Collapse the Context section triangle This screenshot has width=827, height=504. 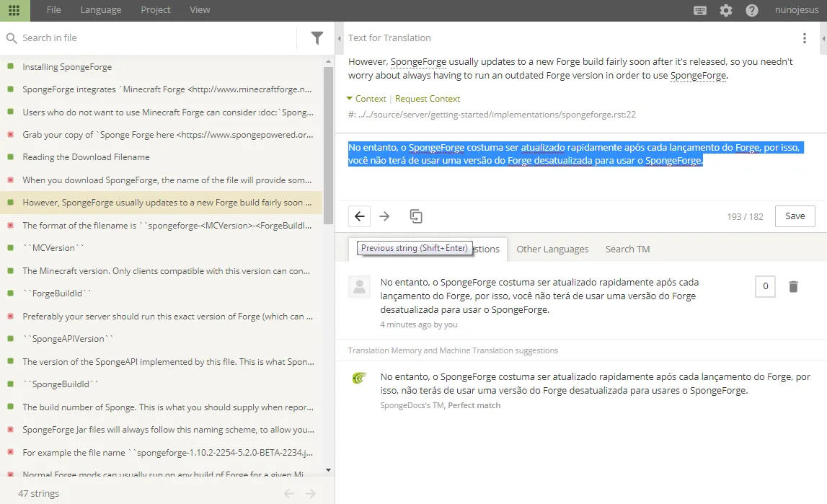coord(349,99)
